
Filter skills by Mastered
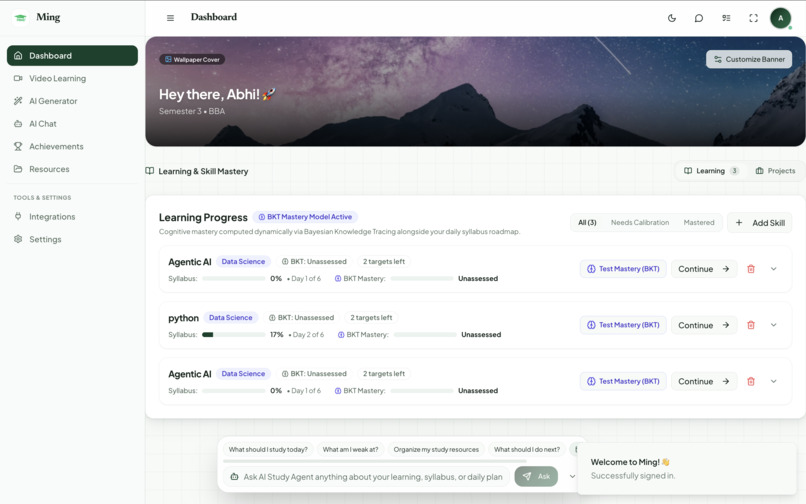[699, 223]
